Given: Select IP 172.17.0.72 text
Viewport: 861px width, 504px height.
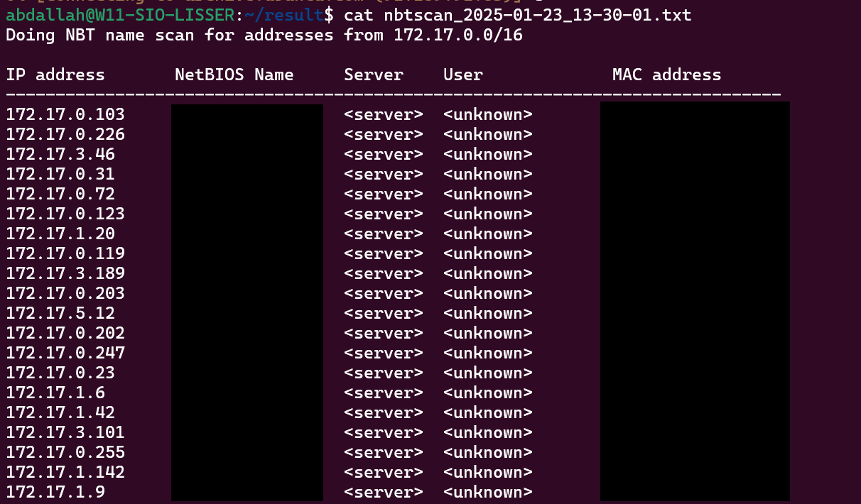Looking at the screenshot, I should 60,194.
